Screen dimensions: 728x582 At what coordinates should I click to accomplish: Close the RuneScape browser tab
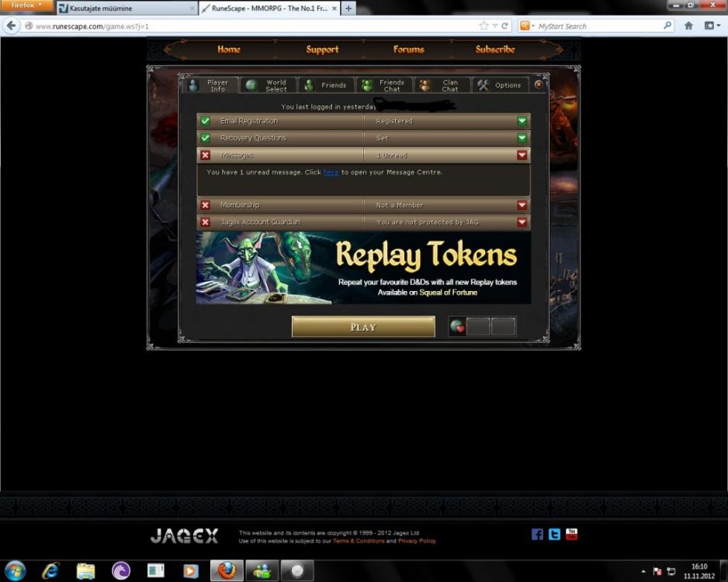[x=335, y=9]
